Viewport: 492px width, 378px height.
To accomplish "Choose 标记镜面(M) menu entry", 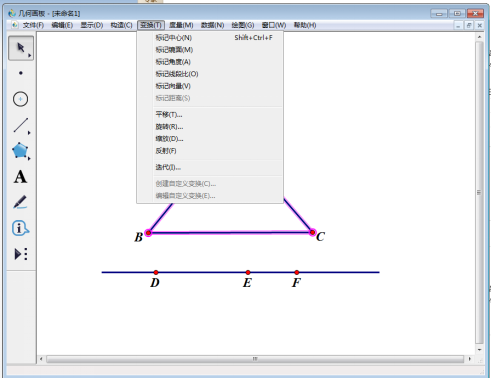I will click(x=210, y=50).
